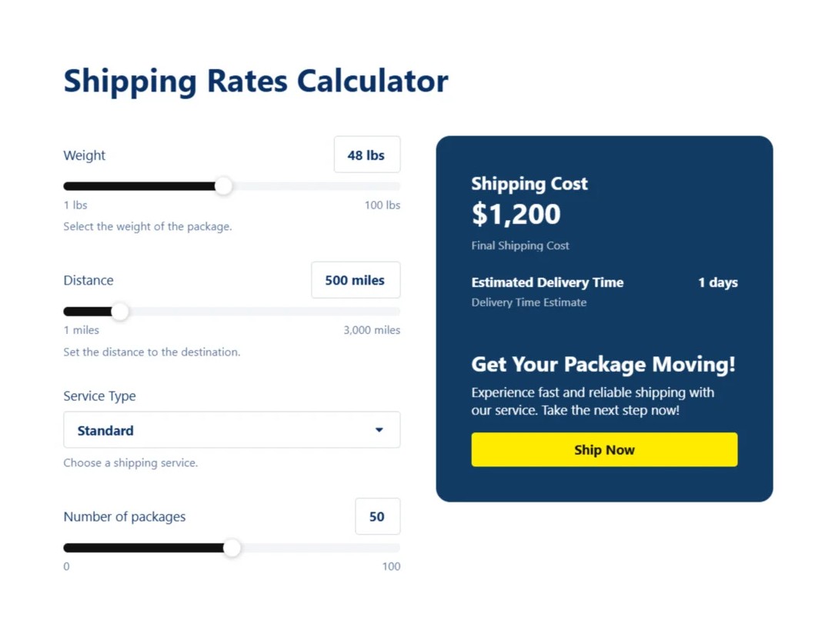
Task: Click the $1,200 shipping cost value
Action: (x=516, y=214)
